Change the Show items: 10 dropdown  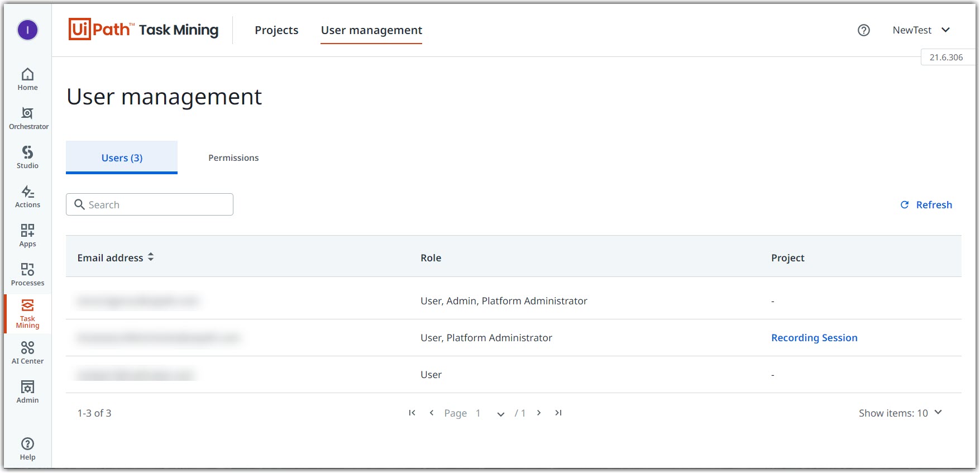click(900, 413)
